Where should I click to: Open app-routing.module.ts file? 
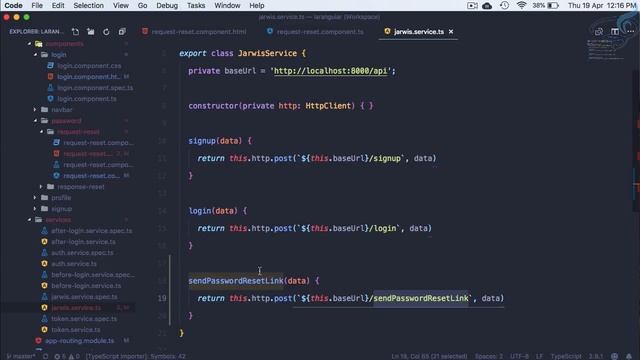(x=80, y=341)
